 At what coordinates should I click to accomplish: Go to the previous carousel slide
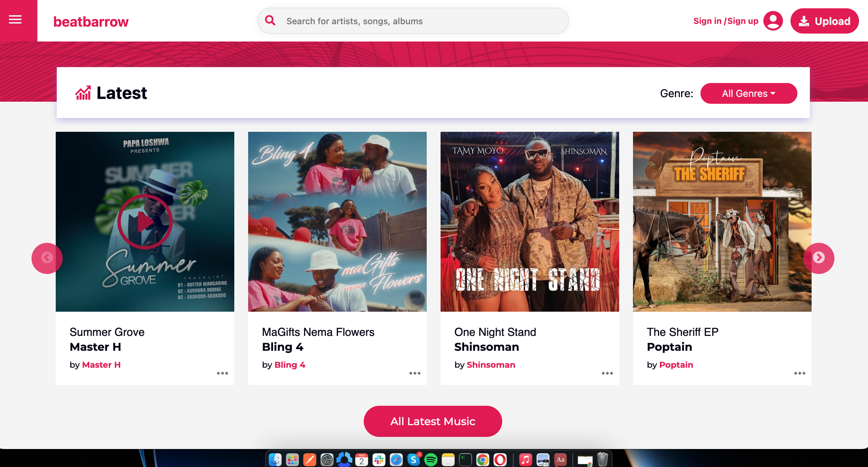[x=47, y=258]
